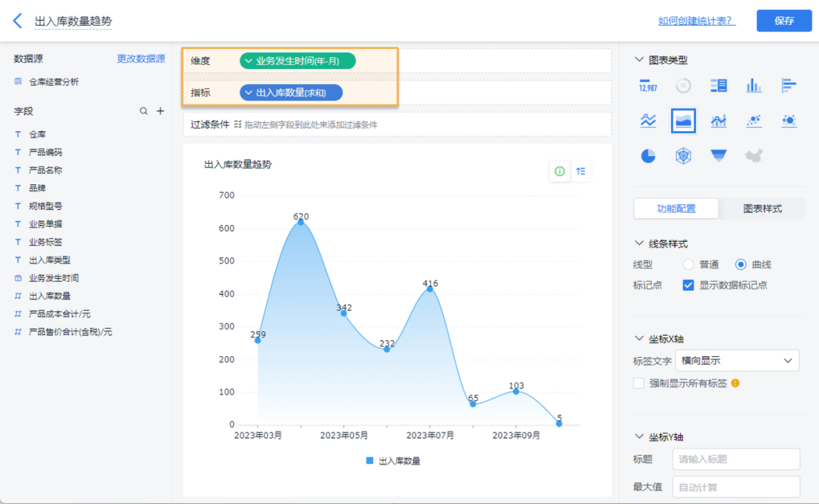Screen dimensions: 819x504
Task: Collapse the 坐标Y轴 section
Action: 639,437
